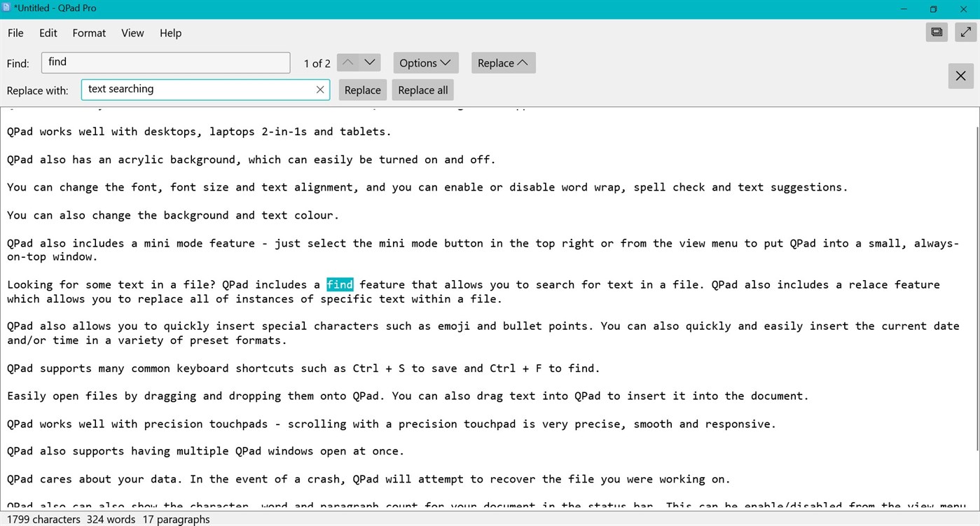Enable mini mode via top-right button
This screenshot has height=526, width=980.
(936, 32)
